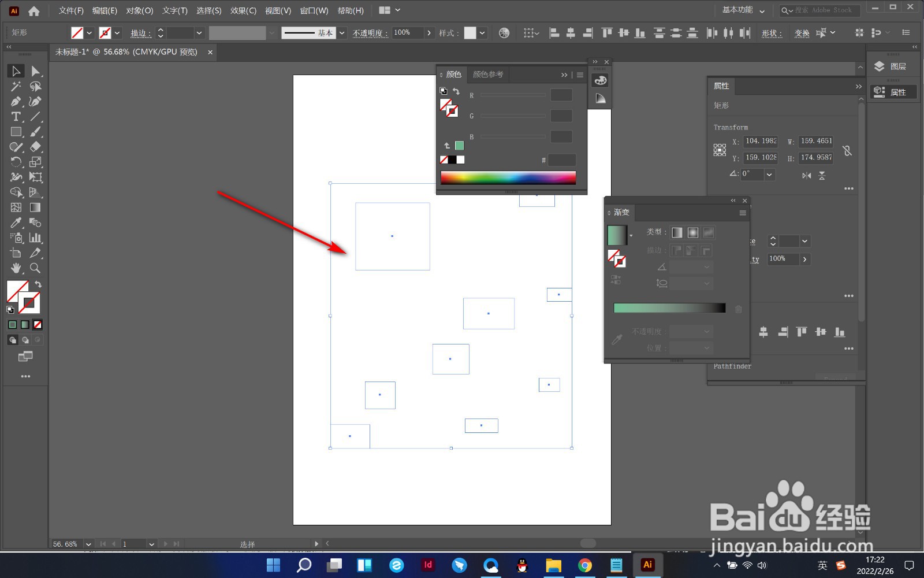Image resolution: width=924 pixels, height=578 pixels.
Task: Open stroke color dropdown in control bar
Action: [x=117, y=33]
